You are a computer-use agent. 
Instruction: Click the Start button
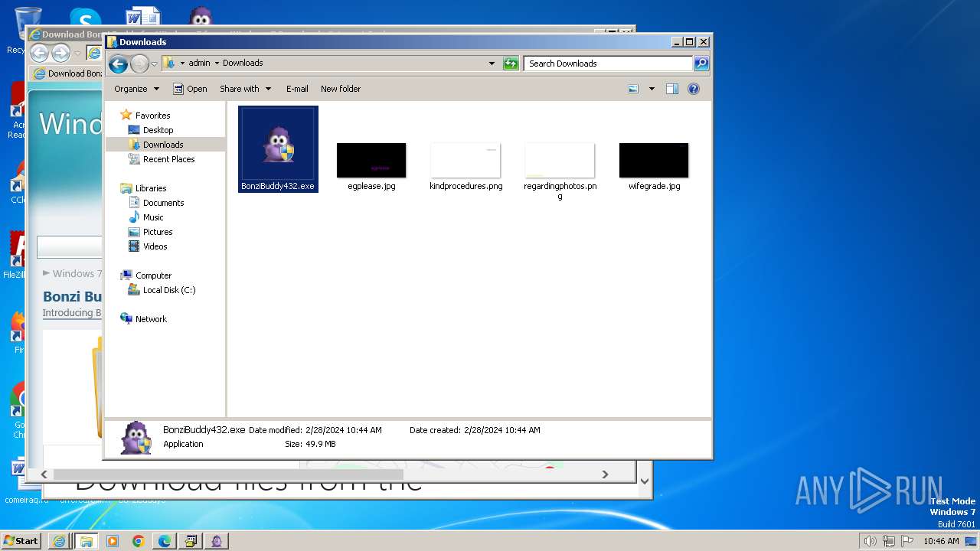(x=21, y=541)
